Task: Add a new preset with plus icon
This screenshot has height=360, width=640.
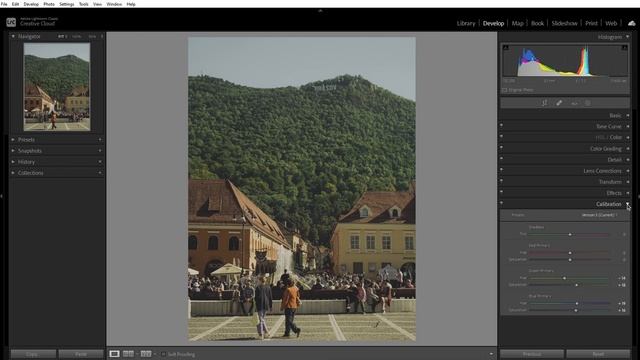Action: click(100, 140)
